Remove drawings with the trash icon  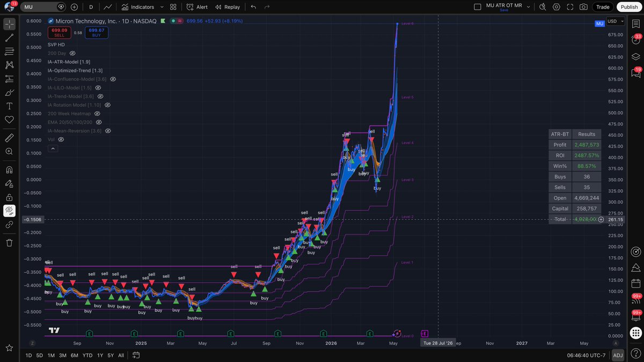[9, 243]
